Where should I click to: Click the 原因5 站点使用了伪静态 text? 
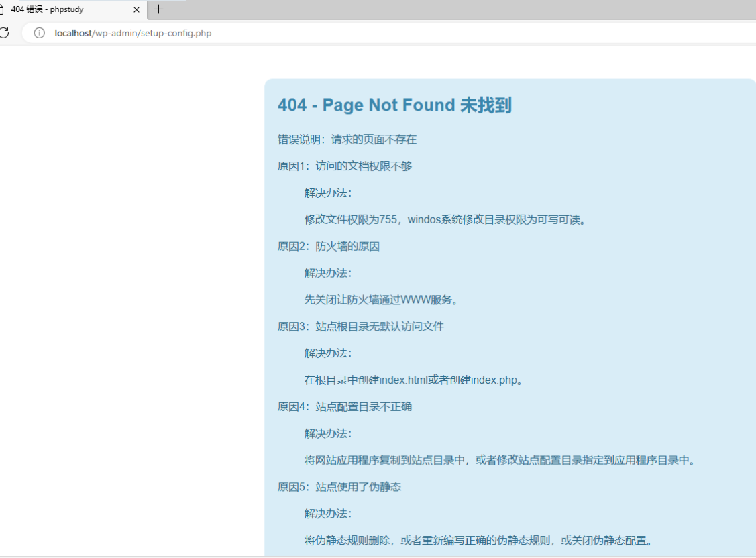pyautogui.click(x=339, y=487)
